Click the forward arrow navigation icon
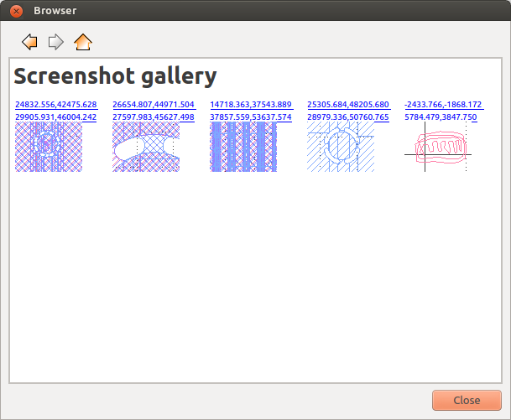Viewport: 511px width, 420px height. [x=56, y=41]
